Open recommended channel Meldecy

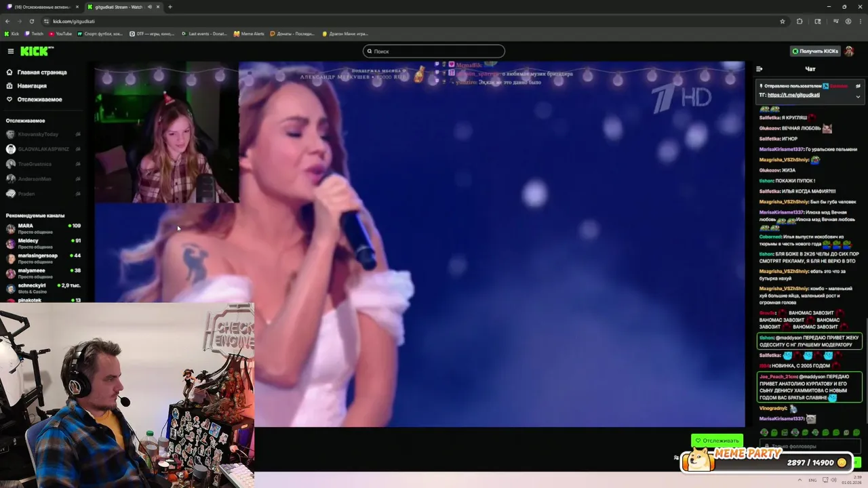pos(43,243)
